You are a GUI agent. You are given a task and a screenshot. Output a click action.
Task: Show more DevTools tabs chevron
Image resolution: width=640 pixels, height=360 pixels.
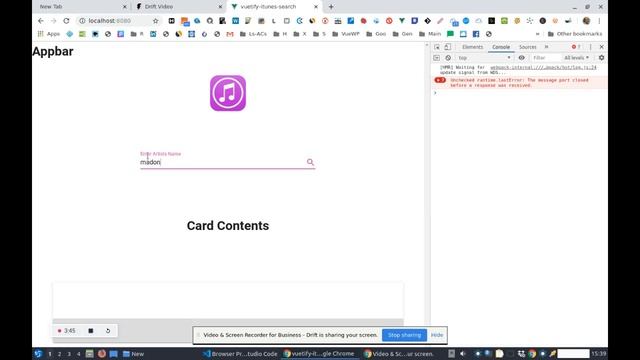(x=547, y=47)
